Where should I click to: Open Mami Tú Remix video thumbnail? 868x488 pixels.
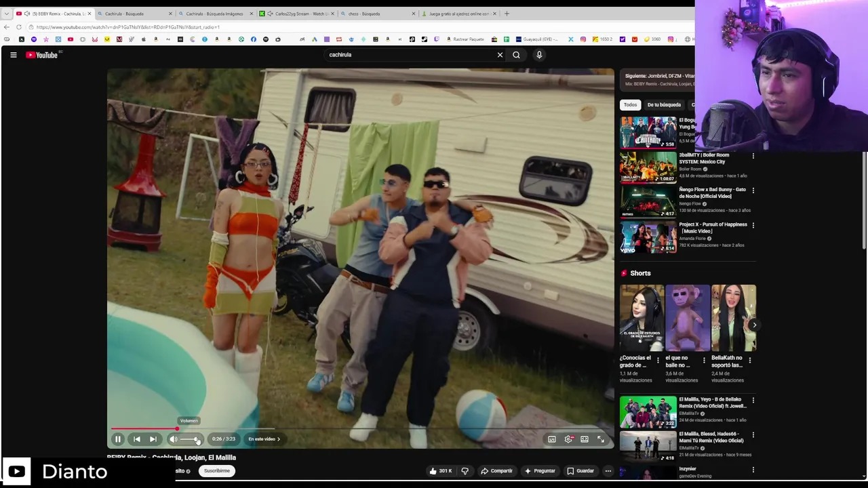pyautogui.click(x=648, y=446)
